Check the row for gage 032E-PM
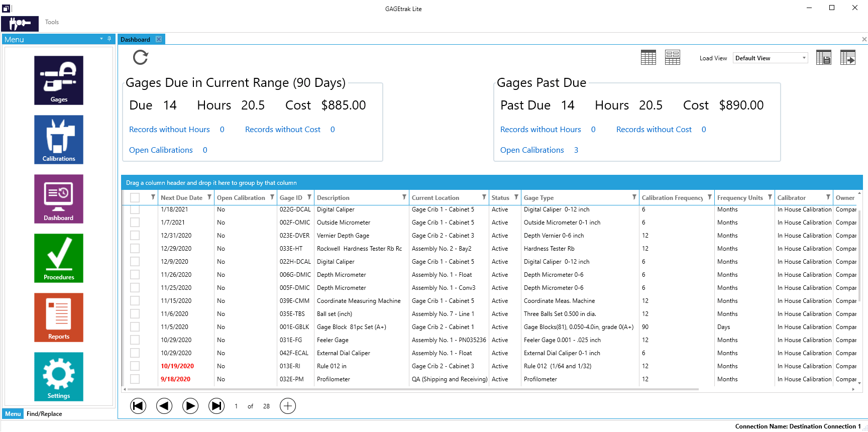The width and height of the screenshot is (868, 432). tap(135, 379)
